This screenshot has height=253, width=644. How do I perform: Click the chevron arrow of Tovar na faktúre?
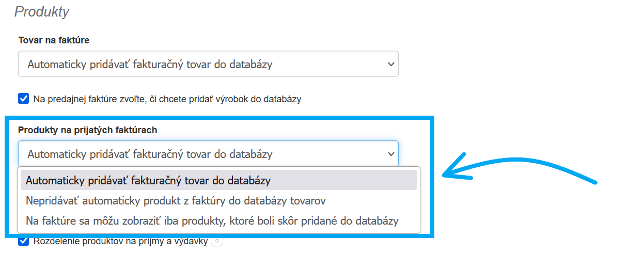[x=390, y=64]
